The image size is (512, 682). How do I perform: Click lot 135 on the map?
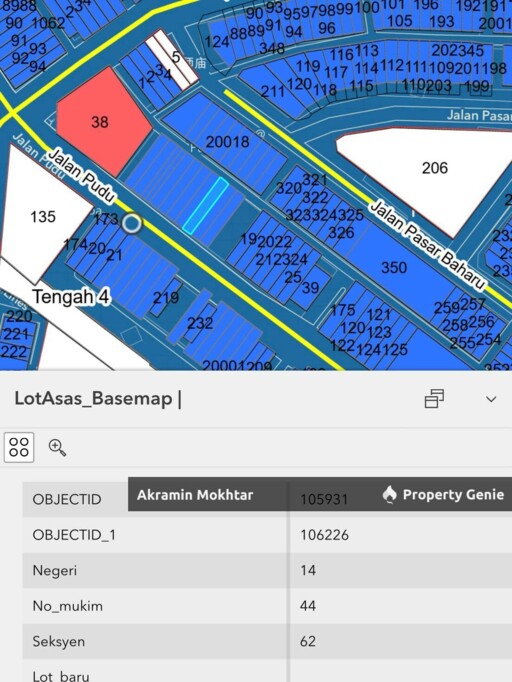pyautogui.click(x=43, y=216)
